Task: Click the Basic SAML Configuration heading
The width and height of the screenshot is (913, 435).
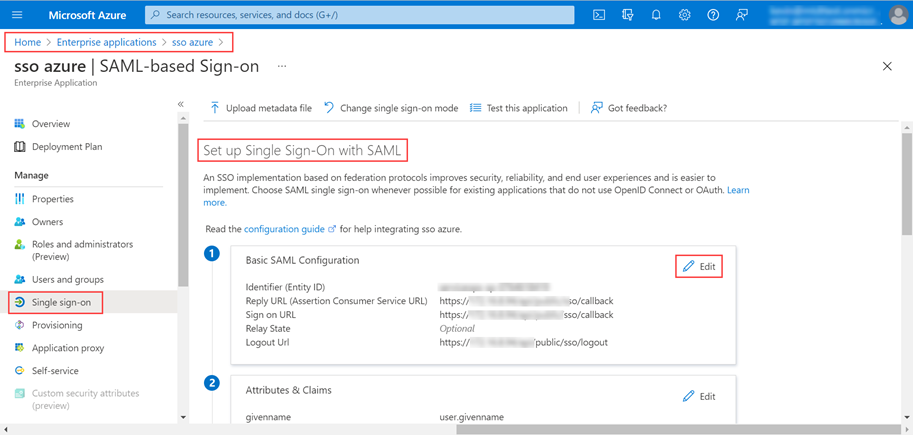Action: (302, 260)
